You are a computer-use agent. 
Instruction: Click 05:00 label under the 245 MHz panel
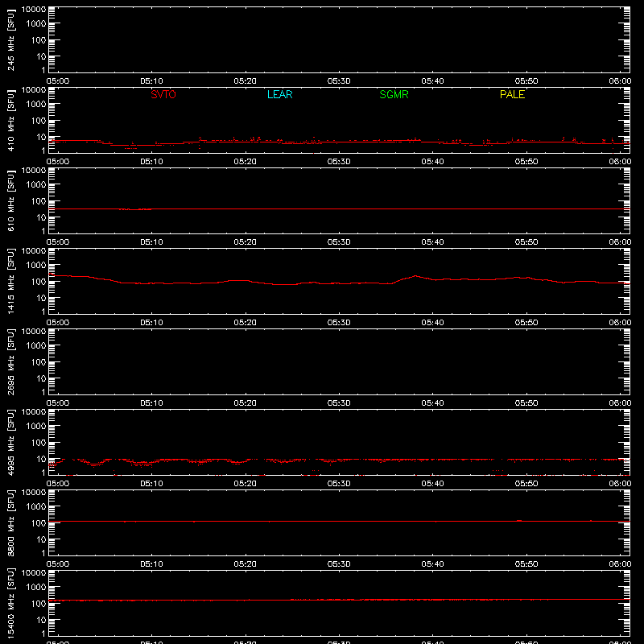(58, 81)
